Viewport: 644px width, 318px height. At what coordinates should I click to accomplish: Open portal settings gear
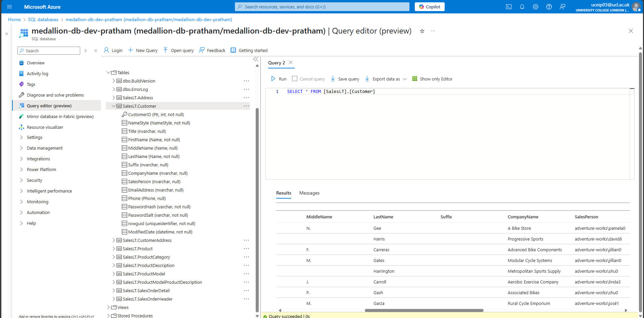tap(536, 7)
